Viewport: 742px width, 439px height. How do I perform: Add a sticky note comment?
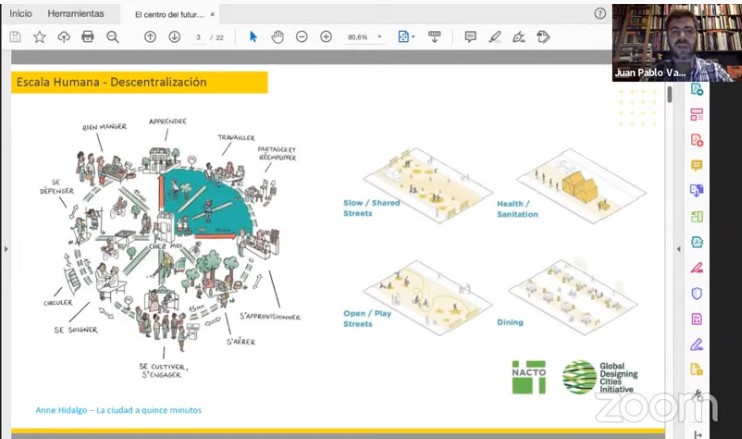pos(470,37)
